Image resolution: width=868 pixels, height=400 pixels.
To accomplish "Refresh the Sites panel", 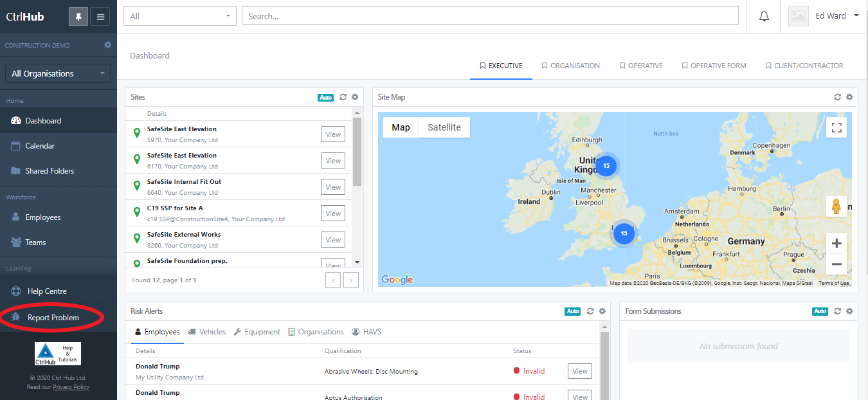I will tap(343, 97).
